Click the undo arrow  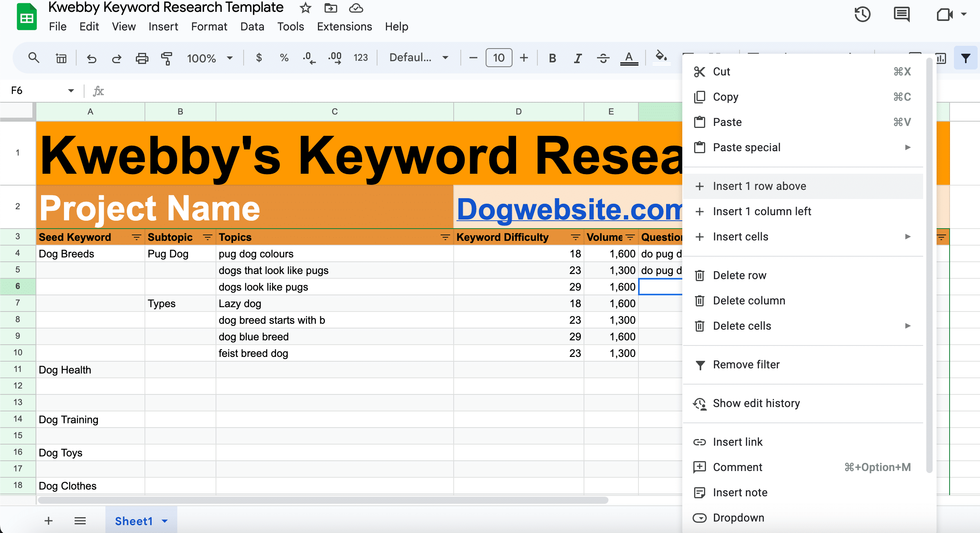point(92,58)
